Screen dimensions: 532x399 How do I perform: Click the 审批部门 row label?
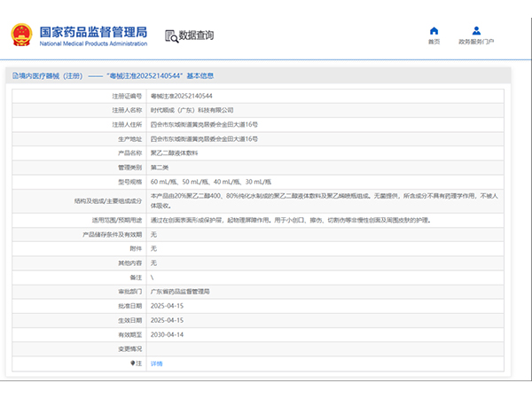pos(130,292)
